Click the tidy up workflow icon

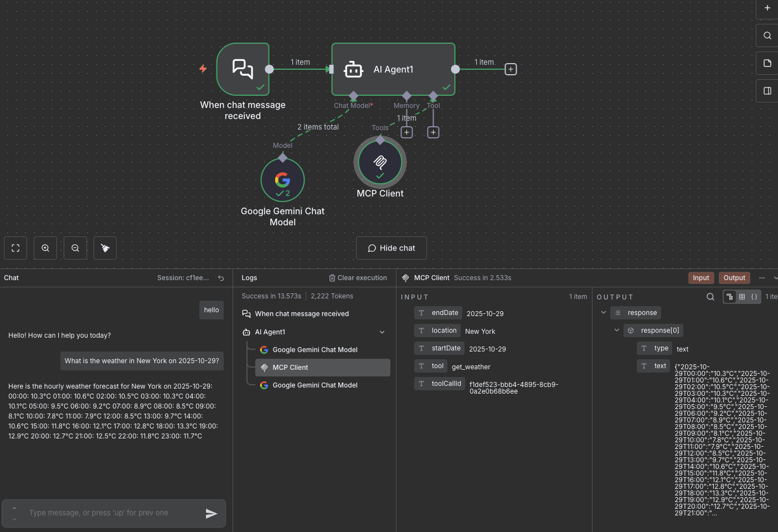click(105, 248)
